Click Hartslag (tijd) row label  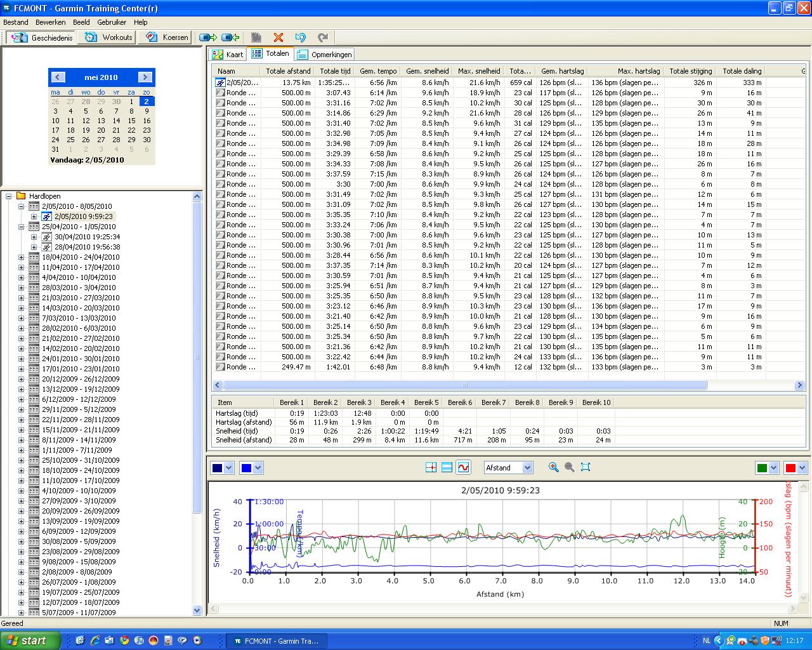point(237,413)
